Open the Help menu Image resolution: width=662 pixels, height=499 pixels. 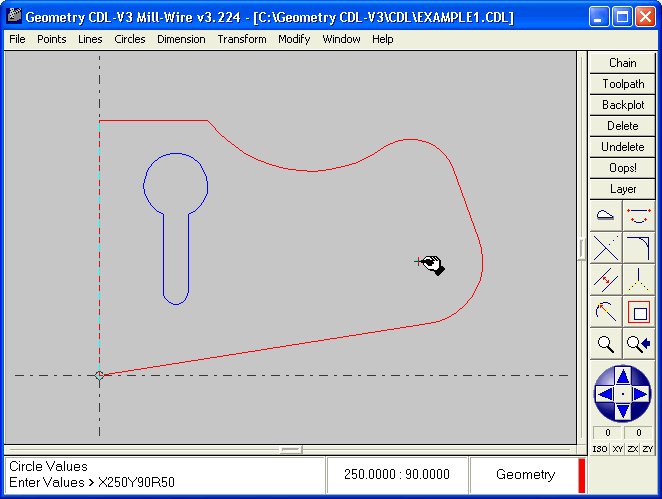tap(383, 39)
